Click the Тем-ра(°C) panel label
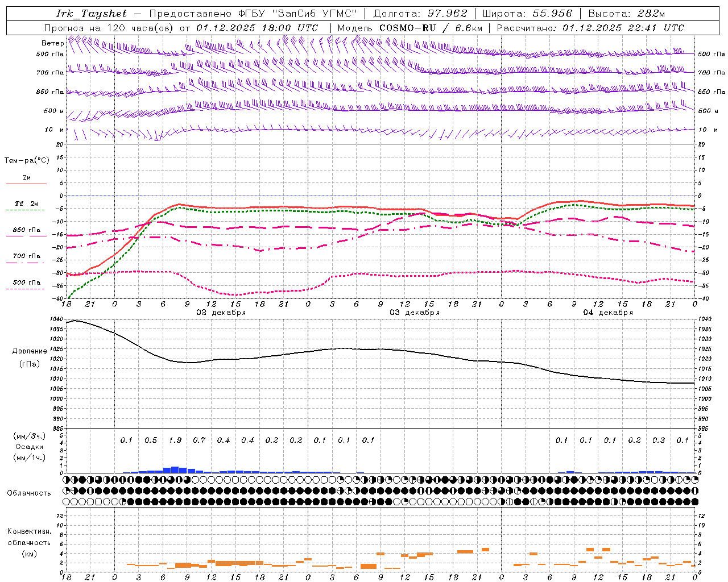Viewport: 728px width, 582px height. (x=27, y=161)
